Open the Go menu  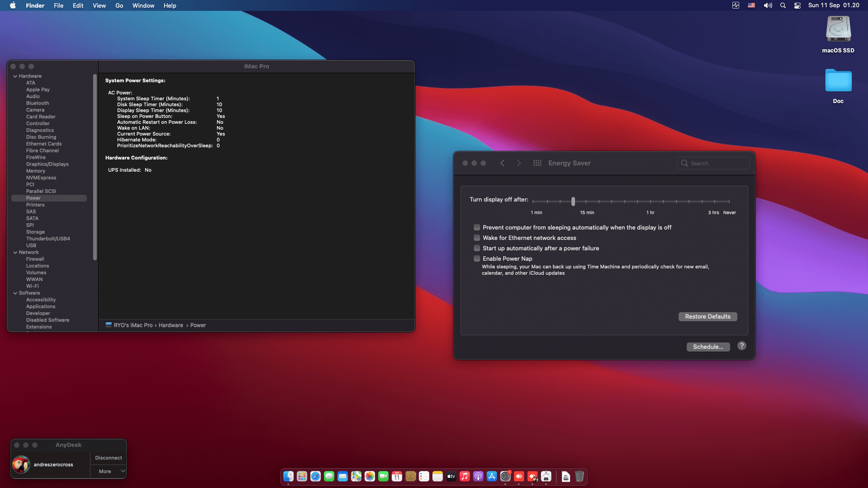pyautogui.click(x=119, y=5)
